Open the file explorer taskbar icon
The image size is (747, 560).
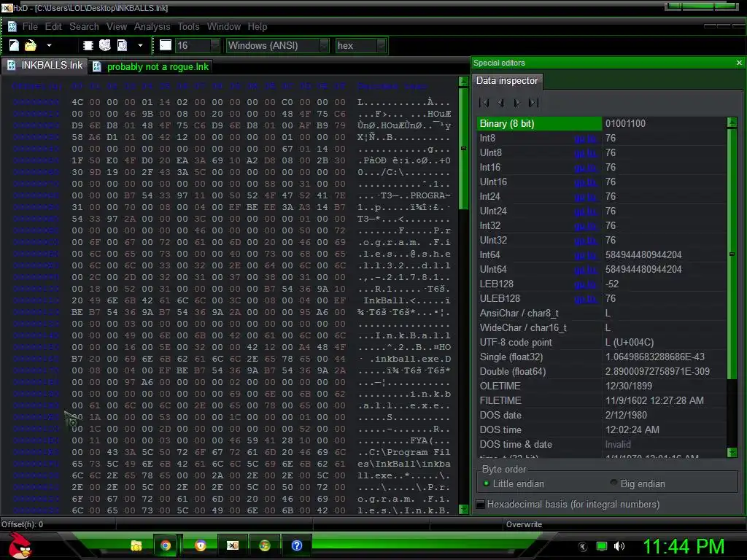[136, 545]
